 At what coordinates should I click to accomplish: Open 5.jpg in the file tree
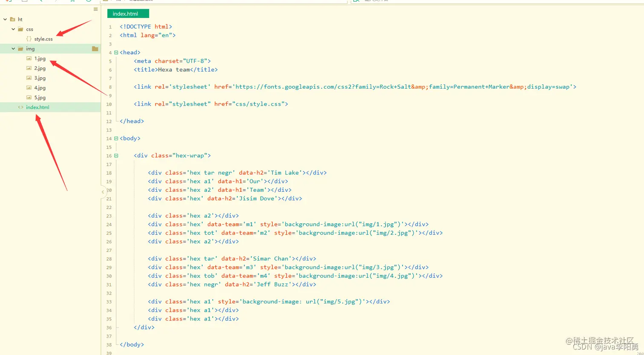(40, 98)
